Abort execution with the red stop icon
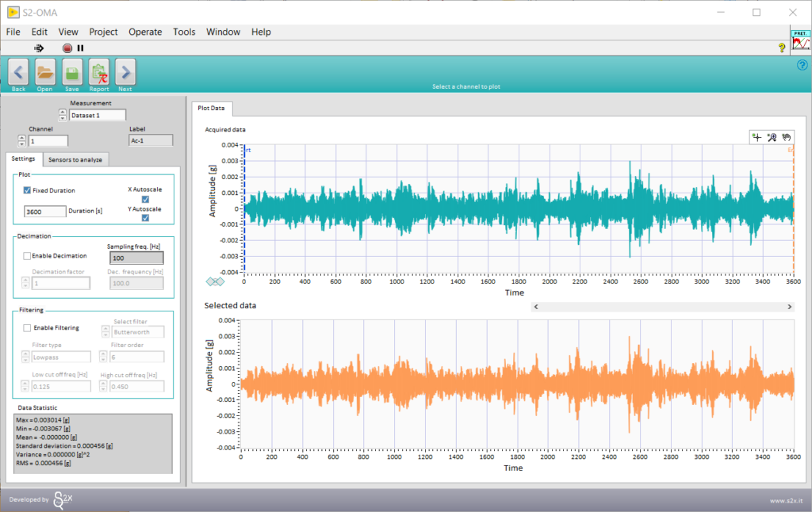This screenshot has width=812, height=512. click(x=67, y=48)
